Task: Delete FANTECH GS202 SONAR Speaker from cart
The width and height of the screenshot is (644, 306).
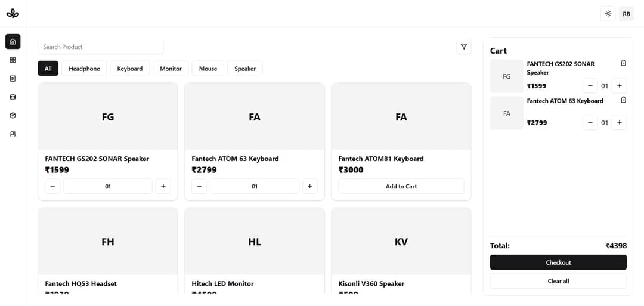Action: [x=623, y=63]
